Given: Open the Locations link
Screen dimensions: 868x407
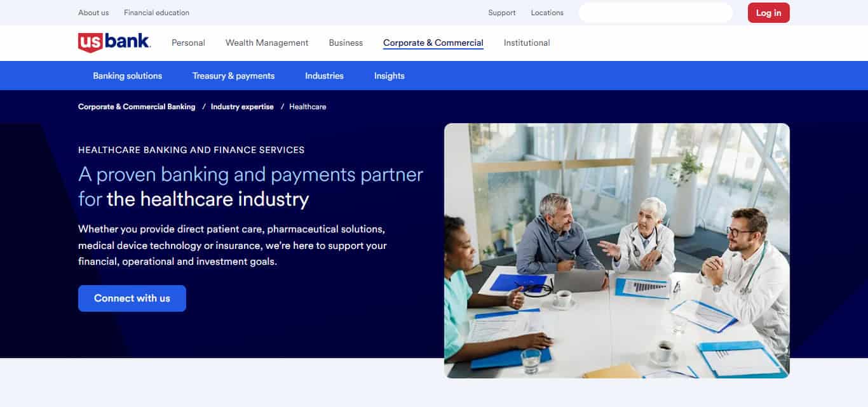Looking at the screenshot, I should (547, 13).
